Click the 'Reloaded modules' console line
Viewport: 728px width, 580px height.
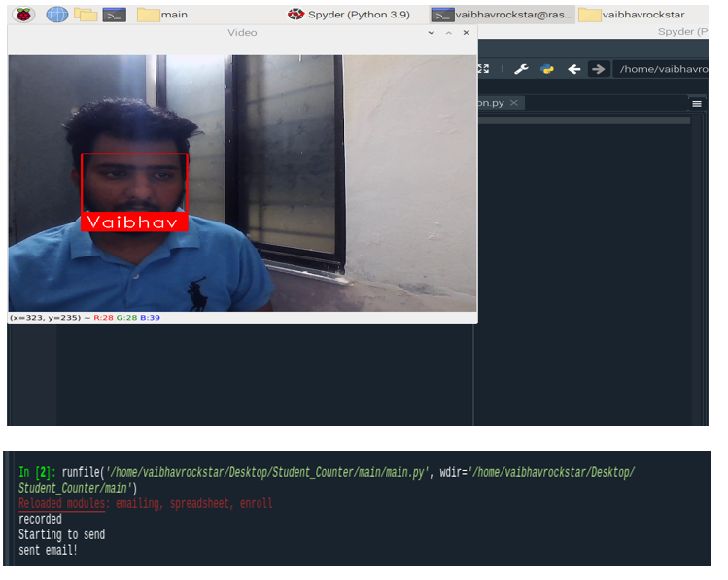coord(146,504)
